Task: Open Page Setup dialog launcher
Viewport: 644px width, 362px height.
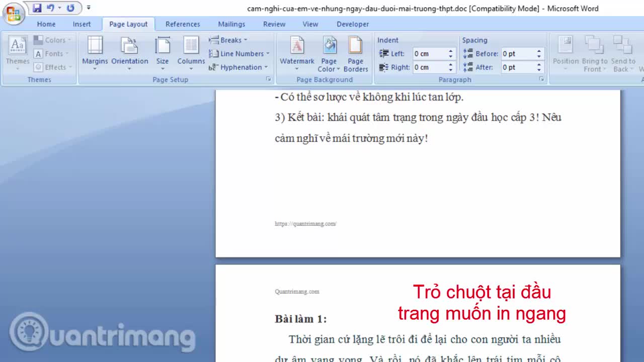Action: click(268, 79)
